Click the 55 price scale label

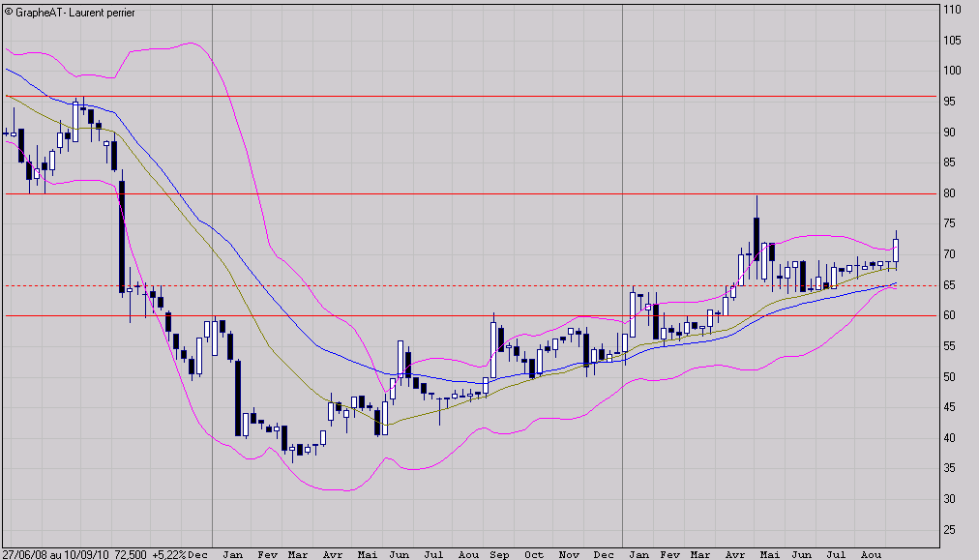(x=949, y=346)
